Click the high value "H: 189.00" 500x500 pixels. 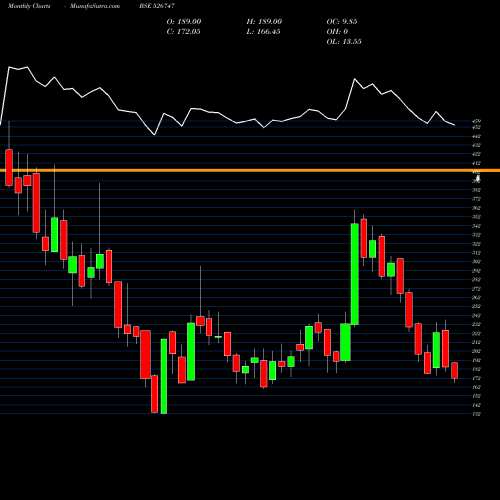[264, 22]
